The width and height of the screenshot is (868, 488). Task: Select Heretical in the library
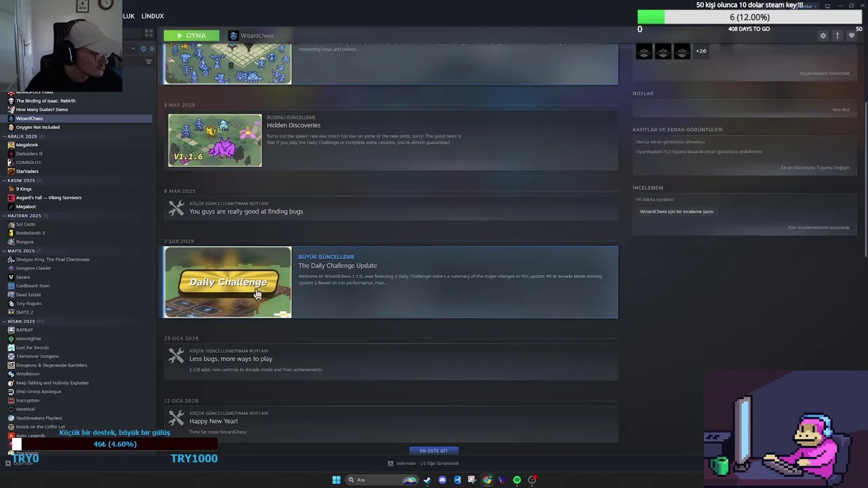click(25, 409)
